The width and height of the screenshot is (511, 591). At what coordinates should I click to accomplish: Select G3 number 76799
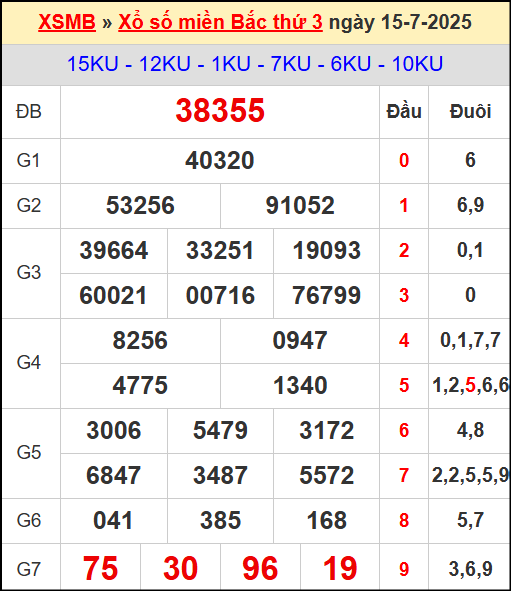click(x=326, y=296)
